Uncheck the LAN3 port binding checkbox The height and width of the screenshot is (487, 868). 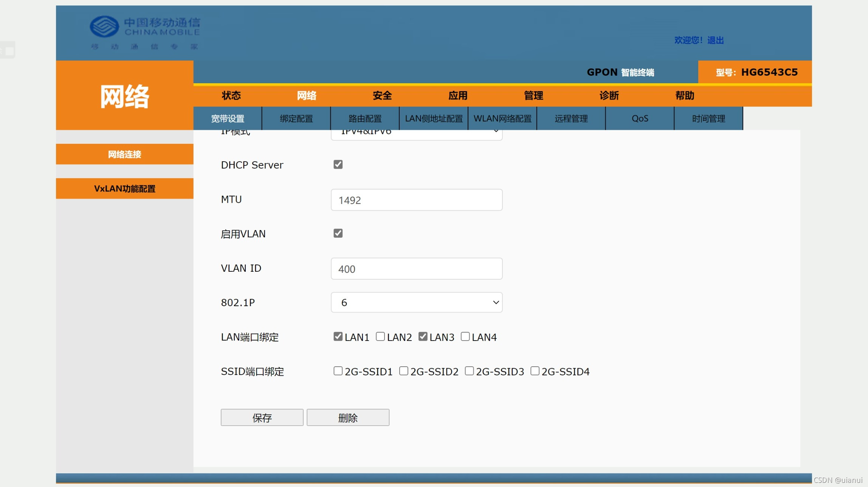[423, 336]
